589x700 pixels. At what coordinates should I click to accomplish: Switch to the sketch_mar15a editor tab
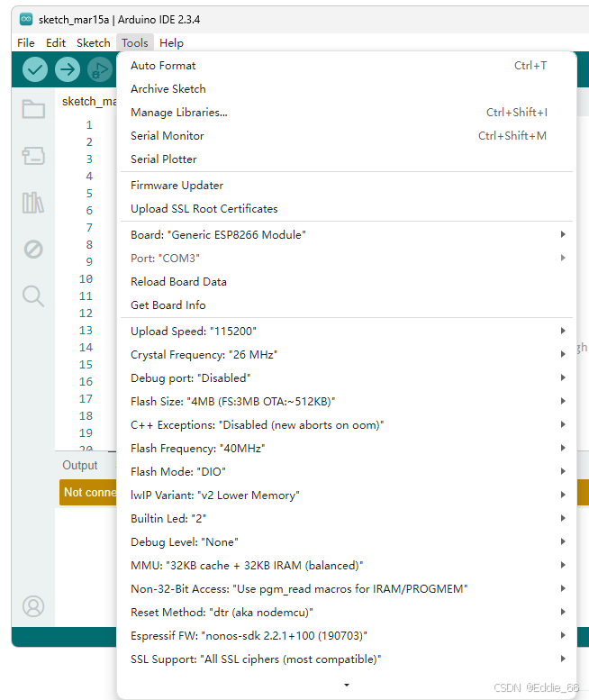88,102
